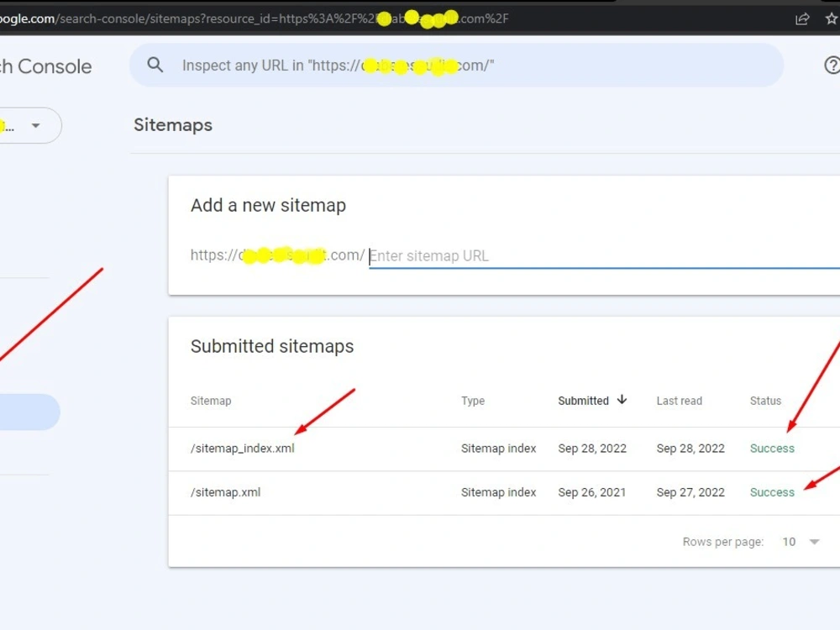Open the help question-mark icon
840x630 pixels.
pos(832,65)
